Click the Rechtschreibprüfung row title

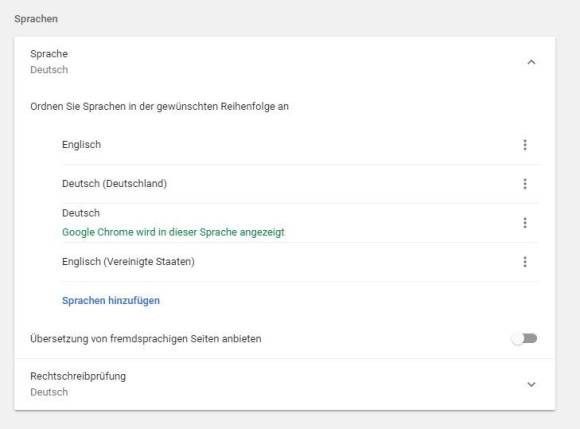[x=78, y=376]
